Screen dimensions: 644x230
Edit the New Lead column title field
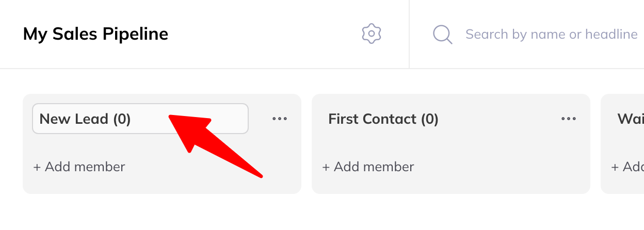click(140, 119)
